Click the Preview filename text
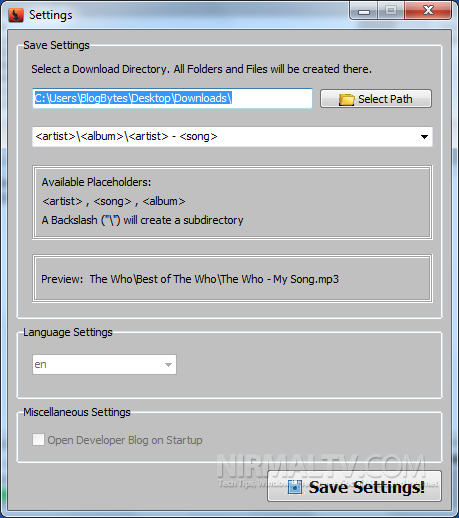The width and height of the screenshot is (459, 518). (x=214, y=279)
